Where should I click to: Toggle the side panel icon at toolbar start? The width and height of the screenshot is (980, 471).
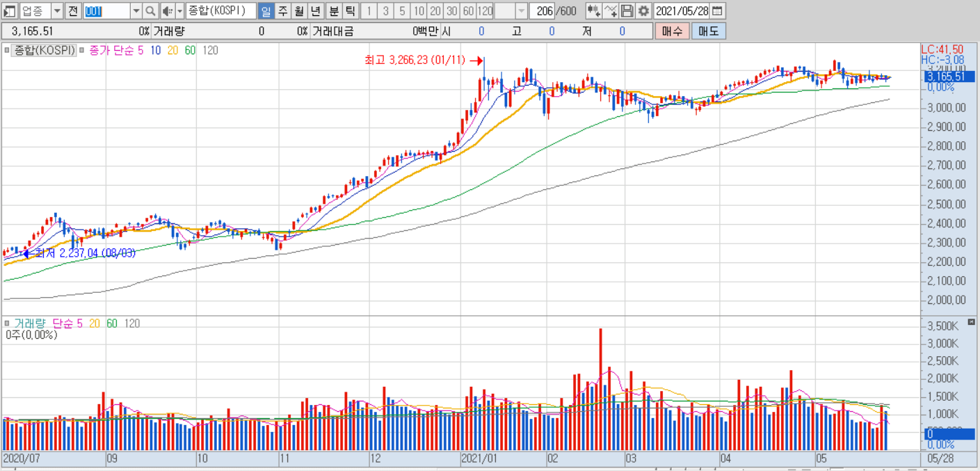coord(10,10)
